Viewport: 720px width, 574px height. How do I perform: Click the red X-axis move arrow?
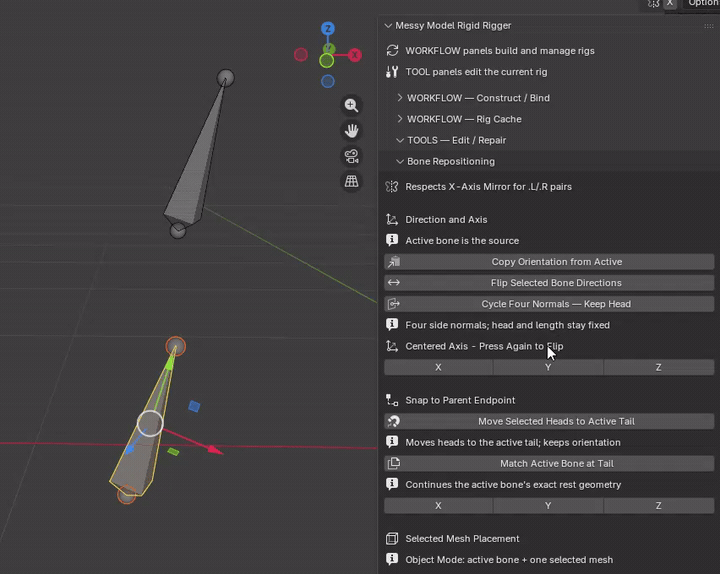(x=214, y=450)
